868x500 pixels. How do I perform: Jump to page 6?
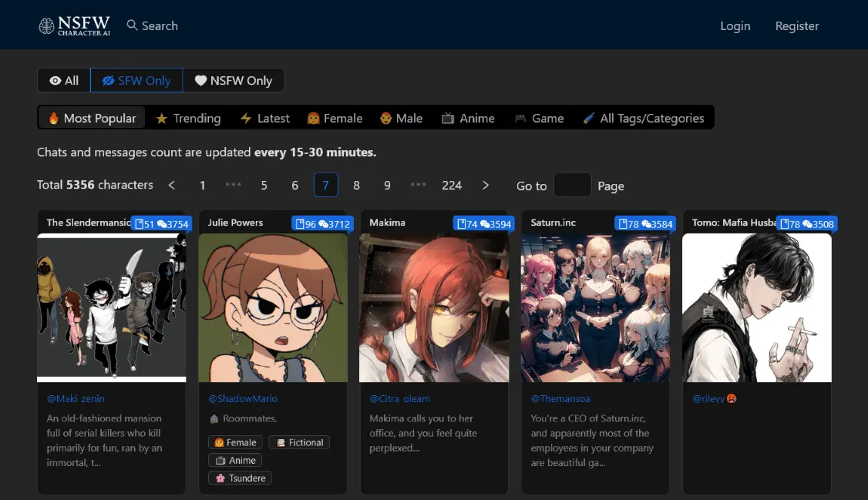tap(295, 186)
